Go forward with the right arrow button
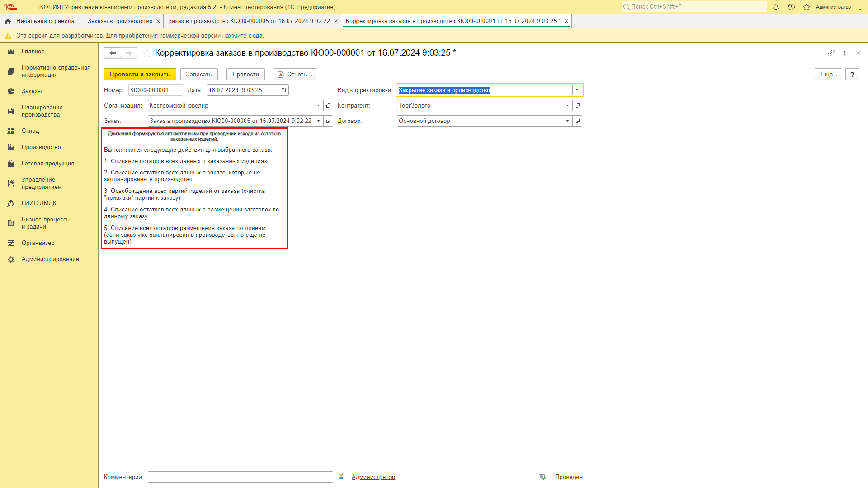 [129, 53]
